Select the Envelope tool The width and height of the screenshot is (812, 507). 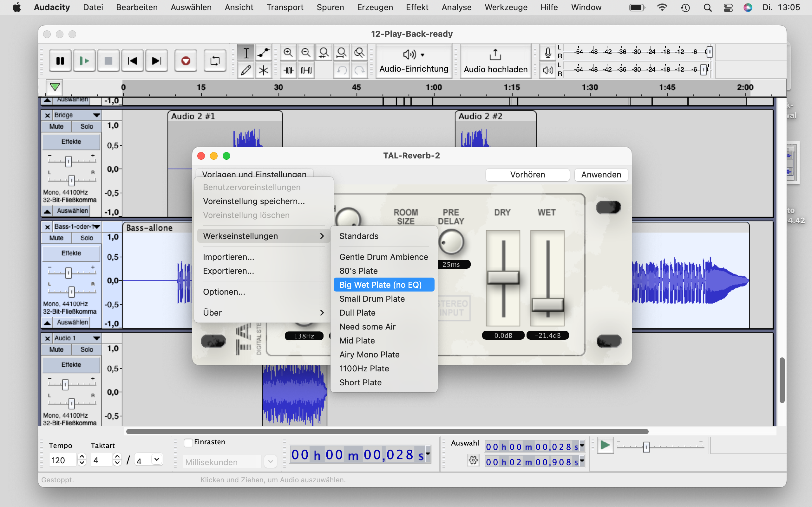pos(263,52)
